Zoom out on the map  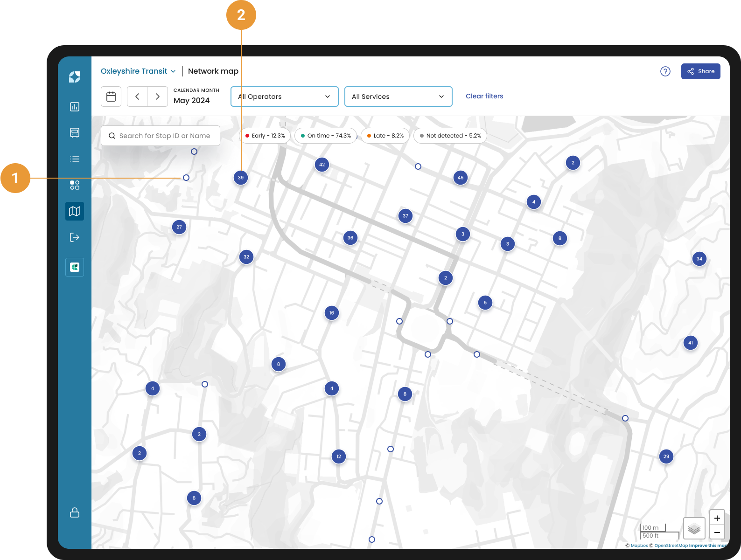tap(717, 532)
